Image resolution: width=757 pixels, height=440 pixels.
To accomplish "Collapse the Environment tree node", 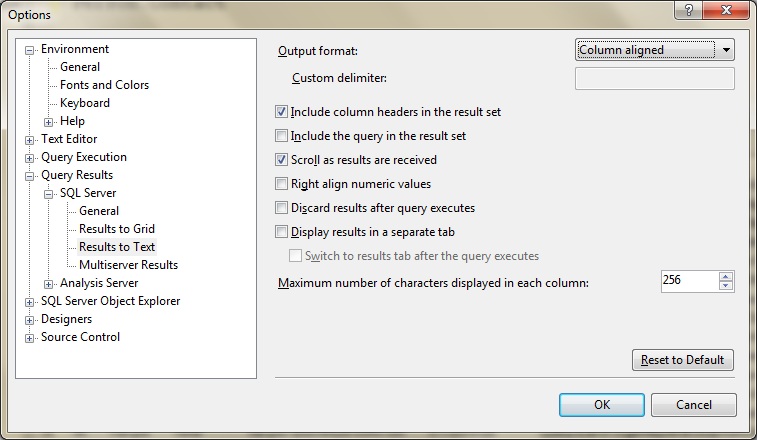I will [x=30, y=49].
